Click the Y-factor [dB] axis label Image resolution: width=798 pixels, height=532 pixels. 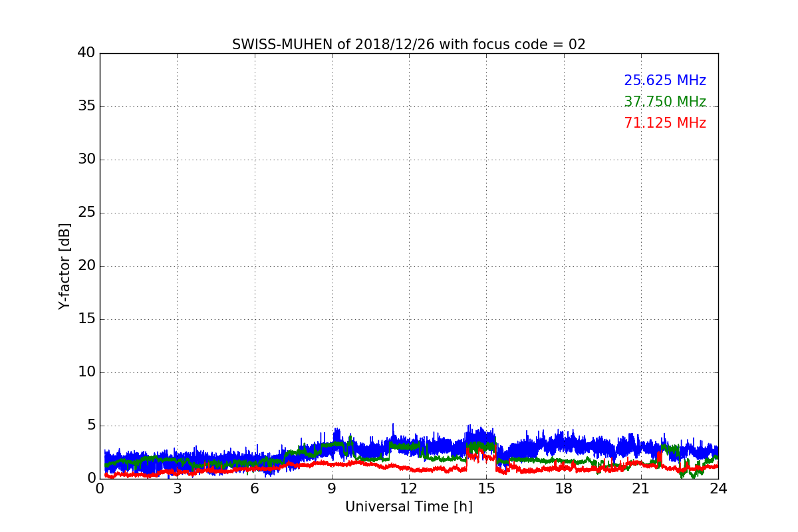tap(65, 266)
